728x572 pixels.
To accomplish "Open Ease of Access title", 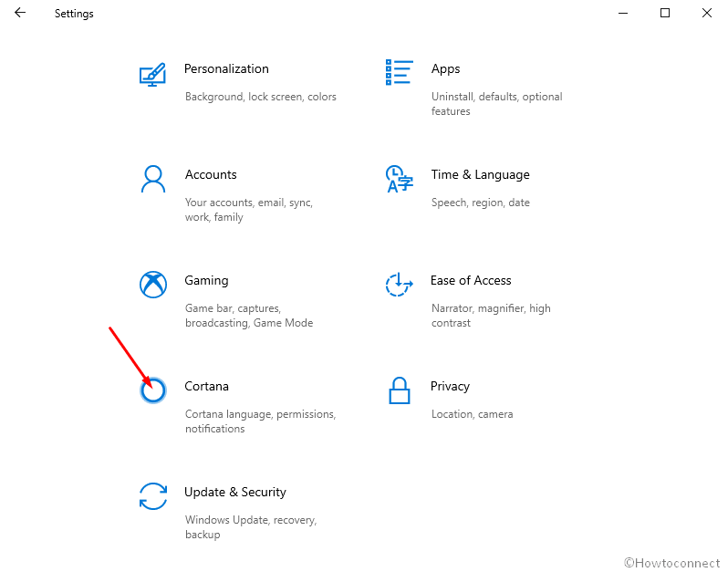I will (x=471, y=280).
